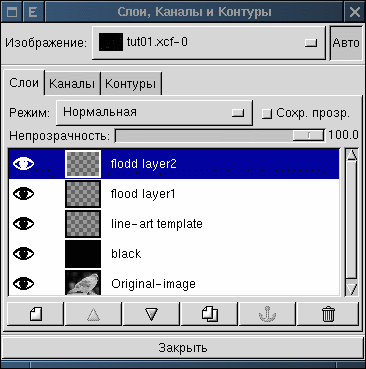Click the Закрыть button
366x369 pixels.
[183, 348]
